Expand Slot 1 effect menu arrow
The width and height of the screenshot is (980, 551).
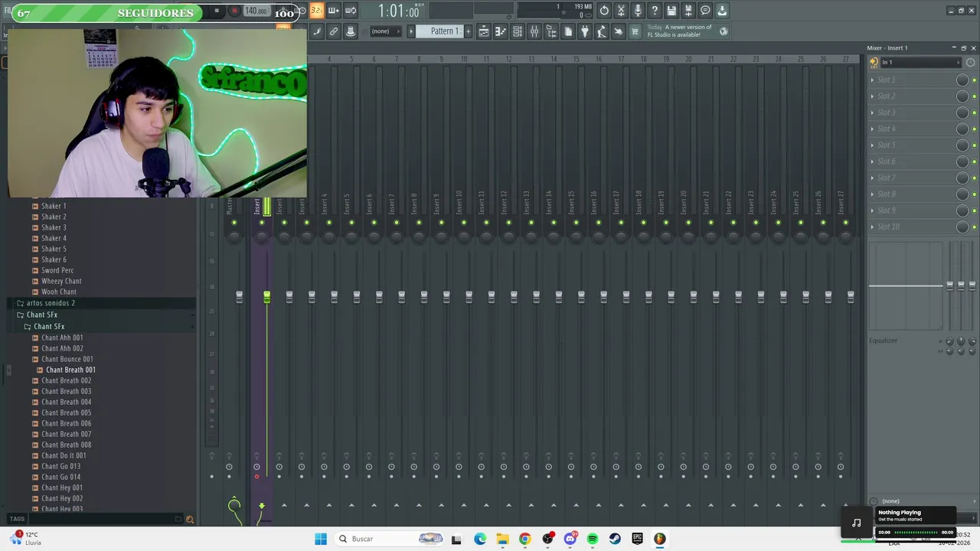click(x=872, y=80)
